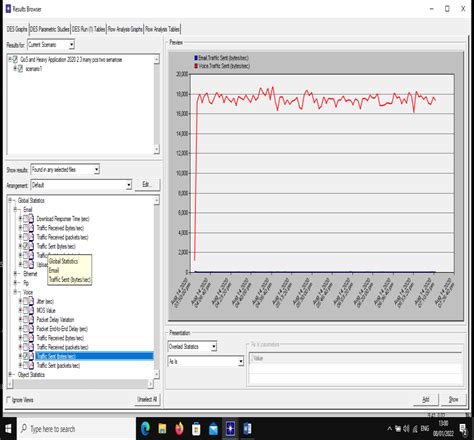Check the Voice Packet Delay Variation checkbox
Screen dimensions: 474x440
click(25, 320)
